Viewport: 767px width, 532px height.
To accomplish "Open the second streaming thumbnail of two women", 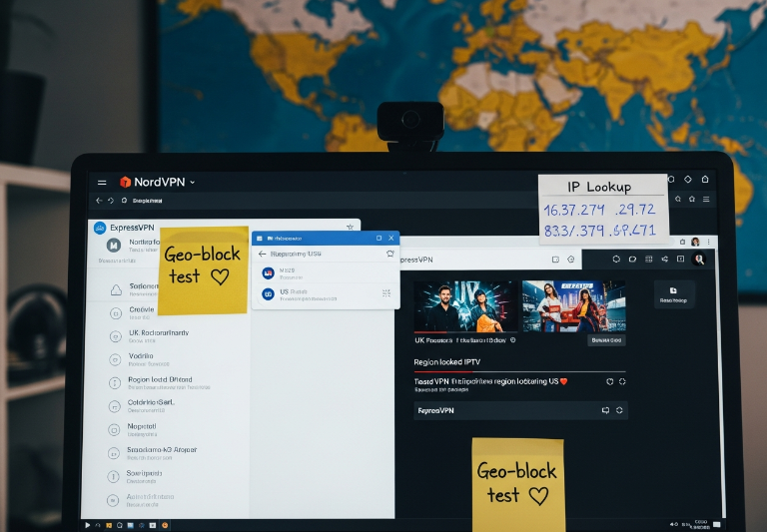I will [574, 306].
